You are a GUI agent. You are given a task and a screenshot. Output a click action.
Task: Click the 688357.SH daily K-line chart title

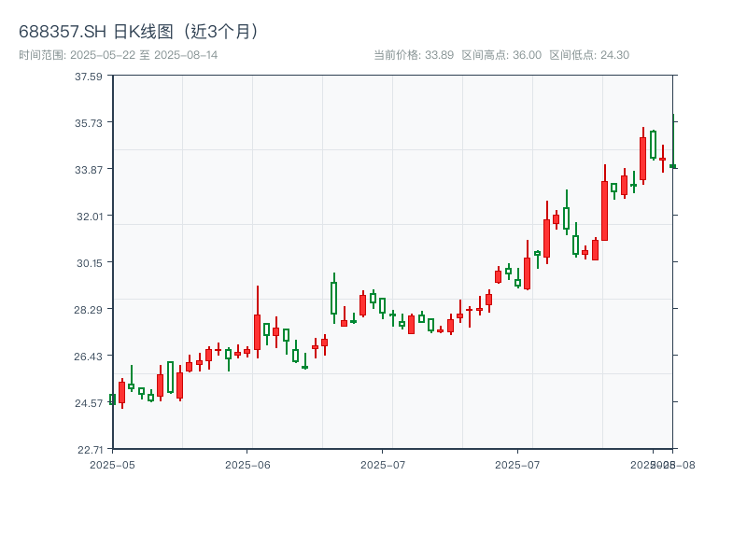click(140, 31)
